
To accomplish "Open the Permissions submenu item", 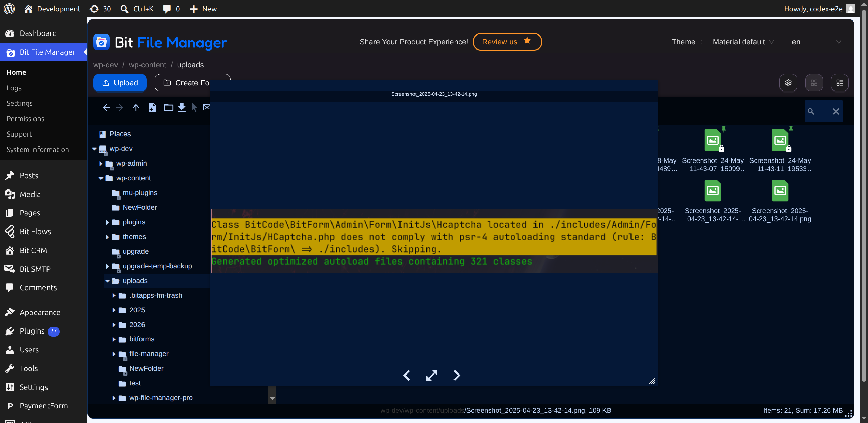I will [x=25, y=119].
